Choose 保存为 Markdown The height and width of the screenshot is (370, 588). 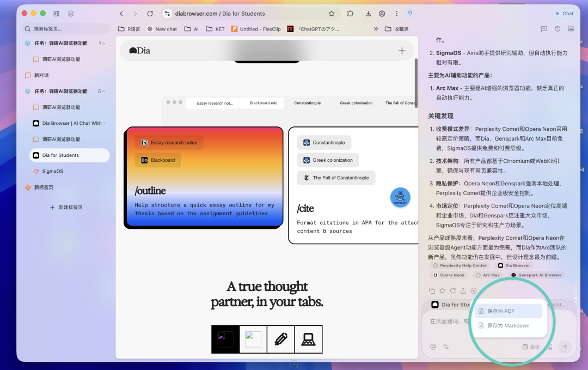[x=509, y=325]
